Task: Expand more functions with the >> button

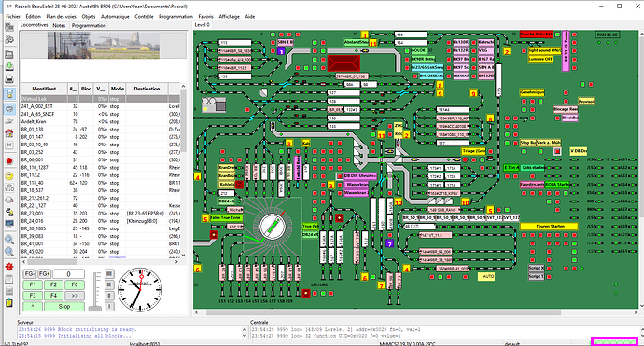Action: (x=75, y=296)
